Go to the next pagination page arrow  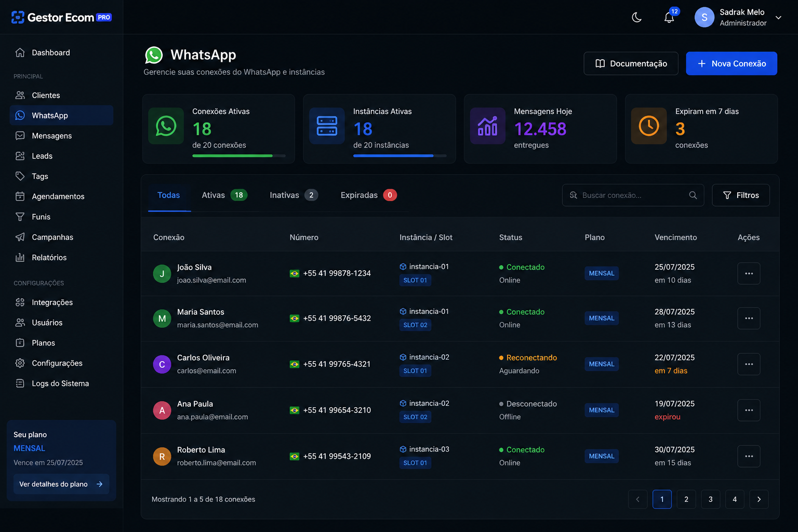coord(759,499)
